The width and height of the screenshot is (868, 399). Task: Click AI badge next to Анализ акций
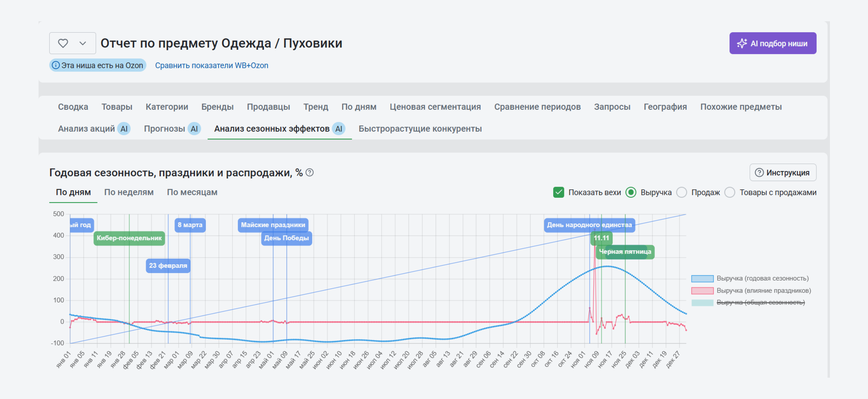coord(124,129)
